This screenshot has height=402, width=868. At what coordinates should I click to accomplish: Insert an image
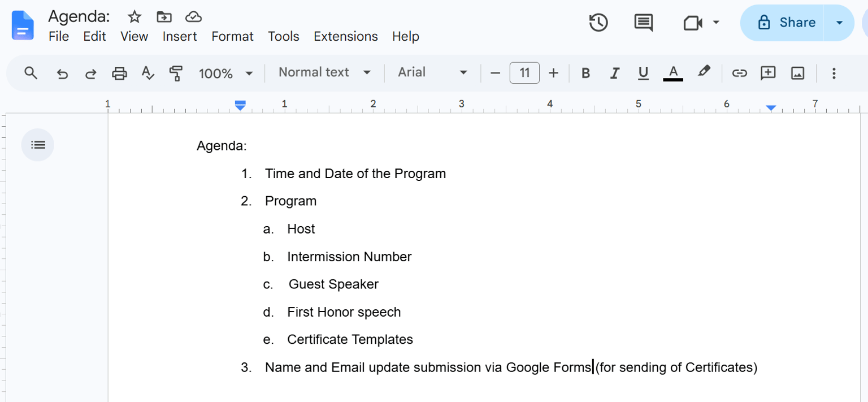(797, 73)
